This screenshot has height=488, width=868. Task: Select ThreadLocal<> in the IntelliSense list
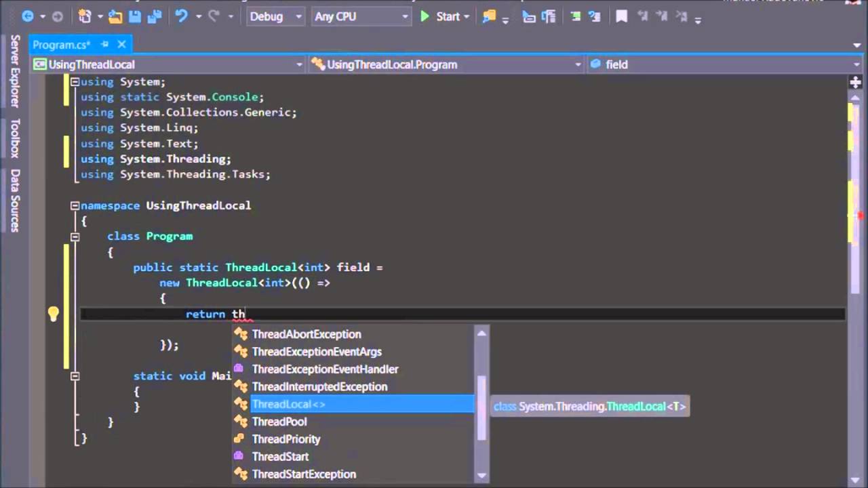click(x=353, y=404)
